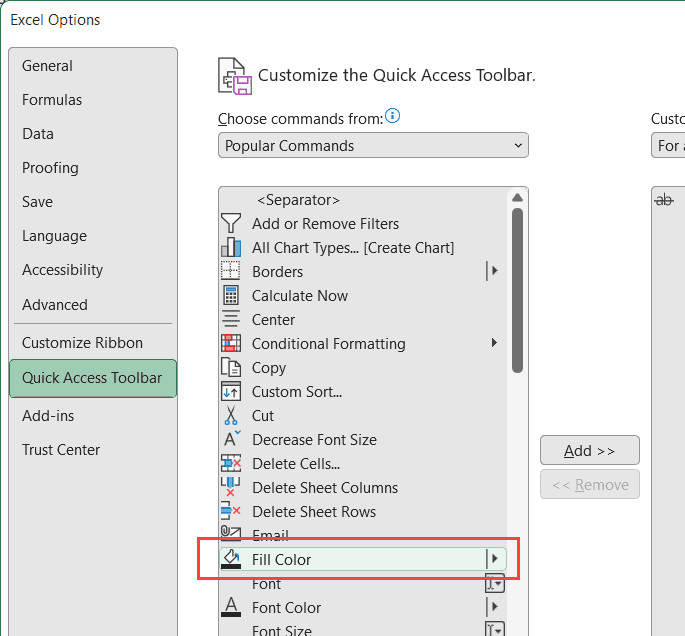
Task: Click the Add >> button
Action: point(589,450)
